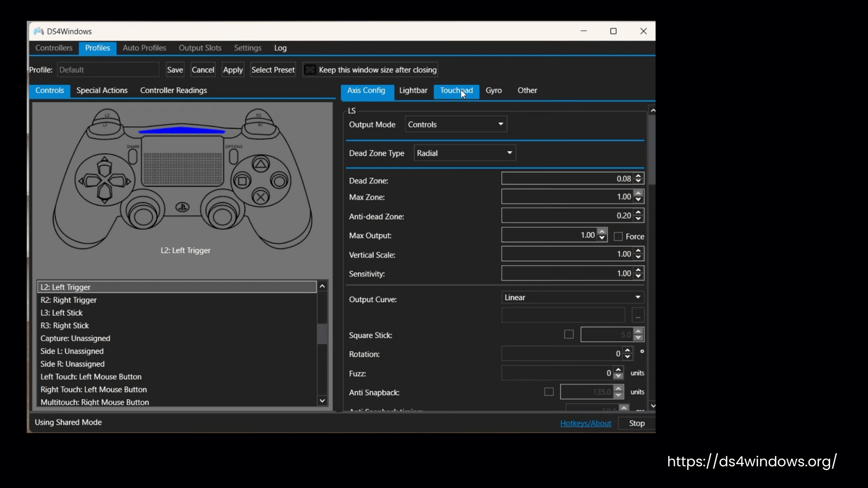Click Select Preset button

(x=273, y=70)
